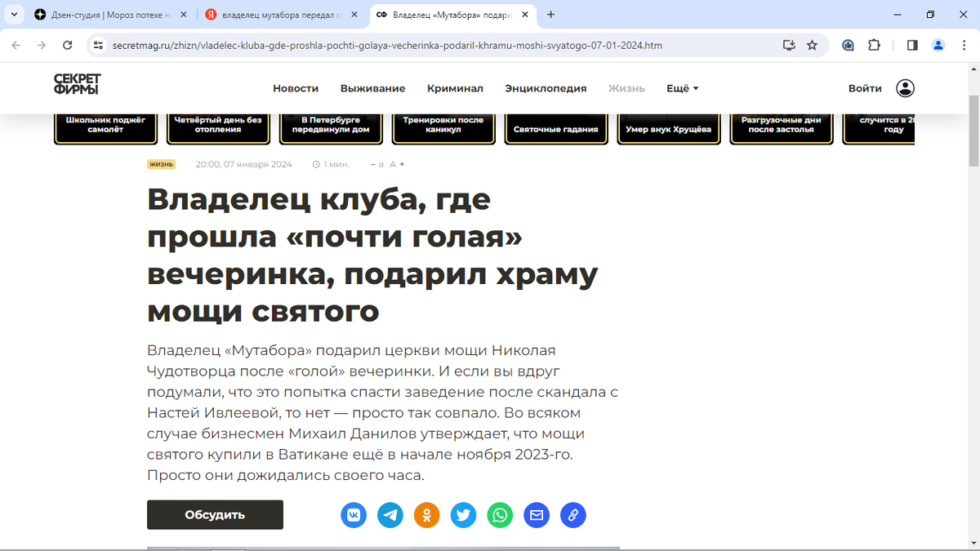This screenshot has width=980, height=551.
Task: Open Криминал section
Action: click(455, 88)
